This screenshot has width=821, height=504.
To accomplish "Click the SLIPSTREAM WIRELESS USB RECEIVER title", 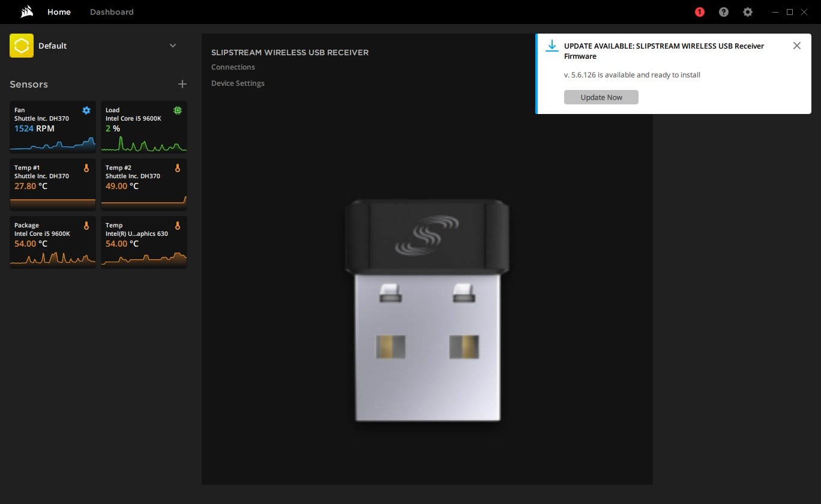I will click(290, 52).
